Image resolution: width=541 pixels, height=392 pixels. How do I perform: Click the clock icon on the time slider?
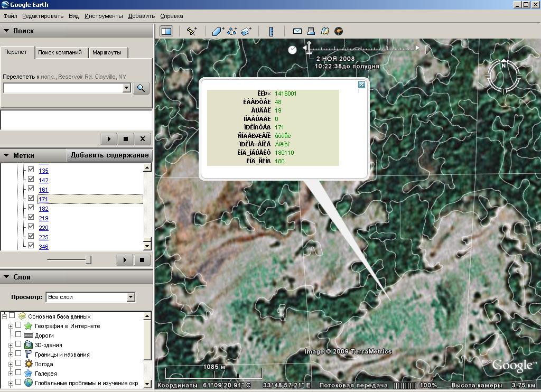(x=292, y=50)
